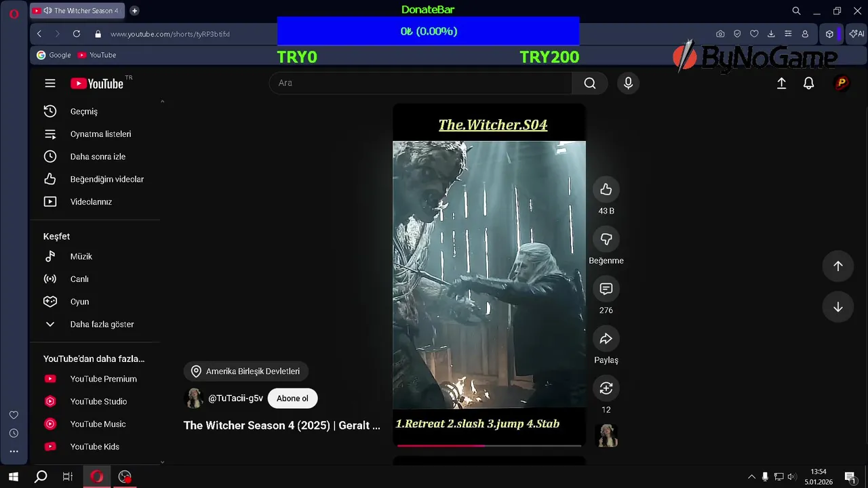Open the Opera menu logo
This screenshot has width=868, height=488.
point(14,14)
